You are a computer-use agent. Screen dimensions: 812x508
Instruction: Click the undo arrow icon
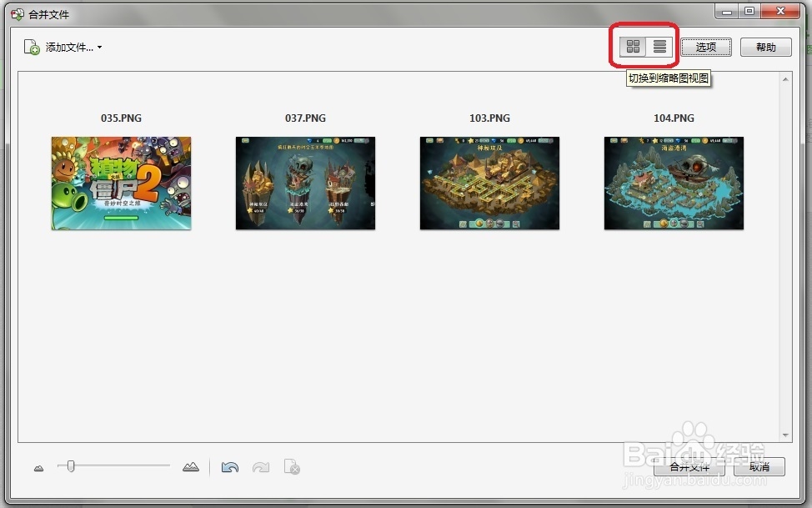(x=230, y=468)
